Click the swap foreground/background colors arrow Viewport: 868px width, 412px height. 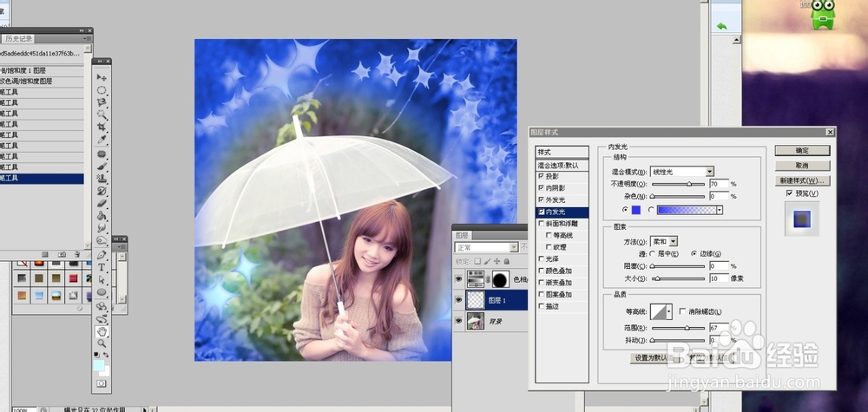(106, 355)
